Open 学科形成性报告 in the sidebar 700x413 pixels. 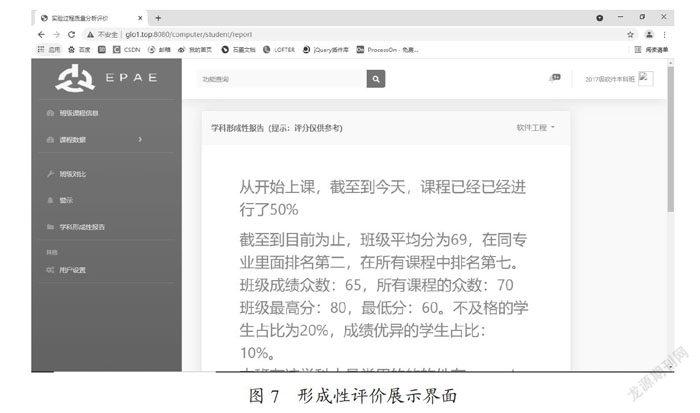coord(75,227)
